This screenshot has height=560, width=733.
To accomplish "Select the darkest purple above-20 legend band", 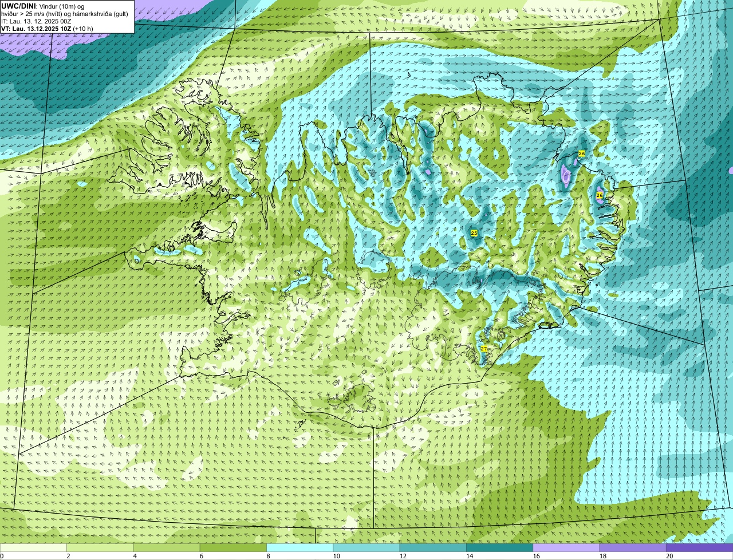I will (700, 547).
